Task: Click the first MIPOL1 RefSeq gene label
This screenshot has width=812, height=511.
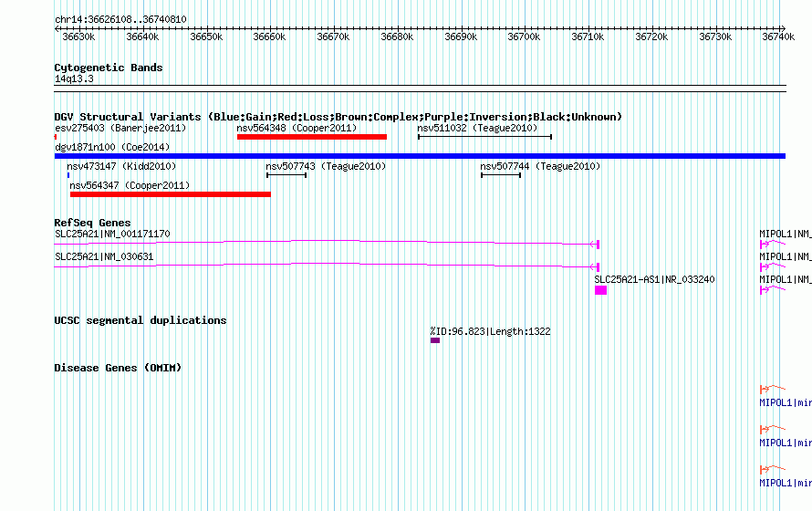Action: pyautogui.click(x=786, y=234)
